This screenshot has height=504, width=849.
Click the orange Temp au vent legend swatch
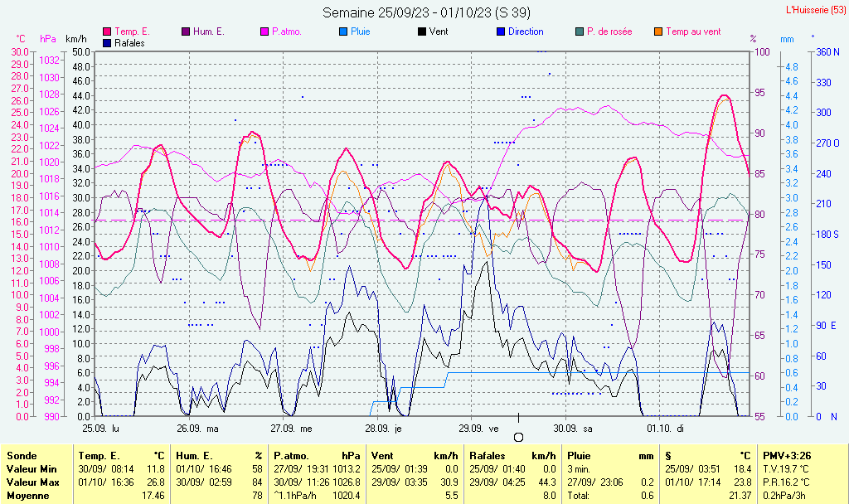(658, 32)
